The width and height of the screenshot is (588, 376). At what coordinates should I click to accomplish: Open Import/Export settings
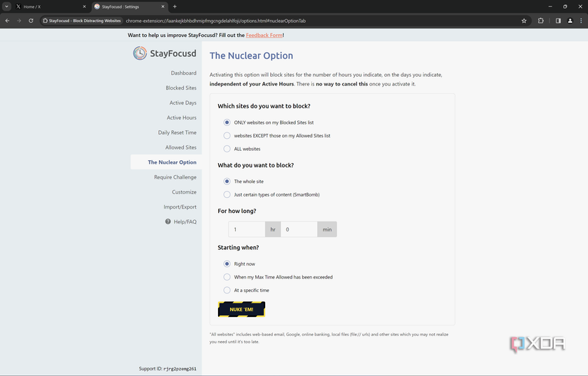tap(180, 207)
